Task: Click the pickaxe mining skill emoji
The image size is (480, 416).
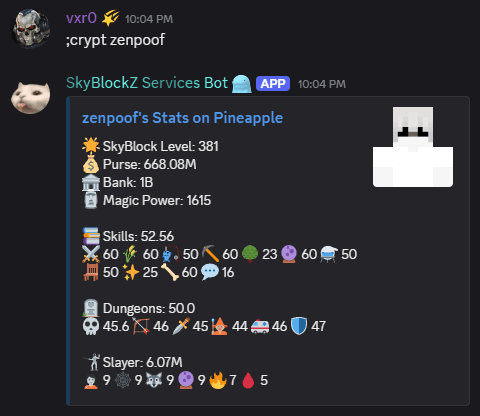Action: point(211,254)
